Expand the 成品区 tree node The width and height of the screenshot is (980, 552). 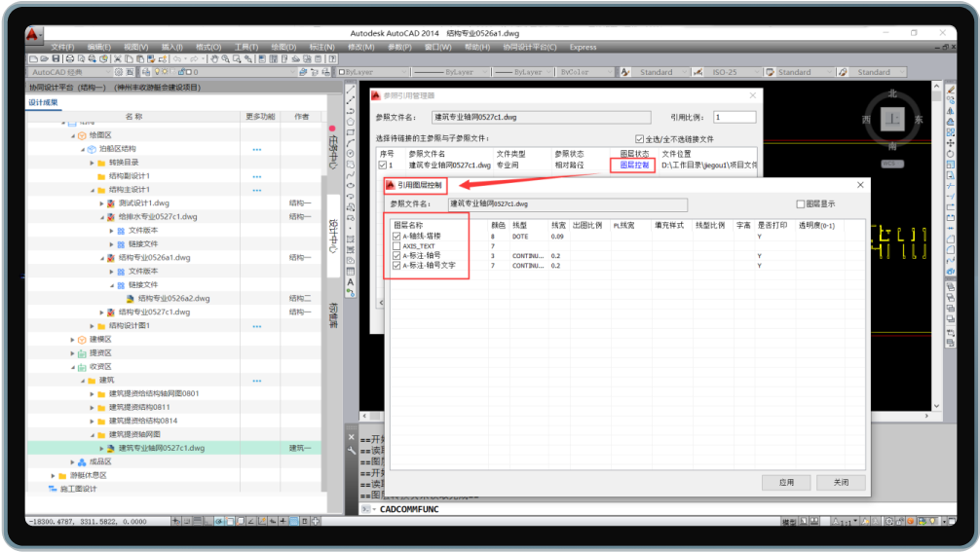[x=72, y=462]
